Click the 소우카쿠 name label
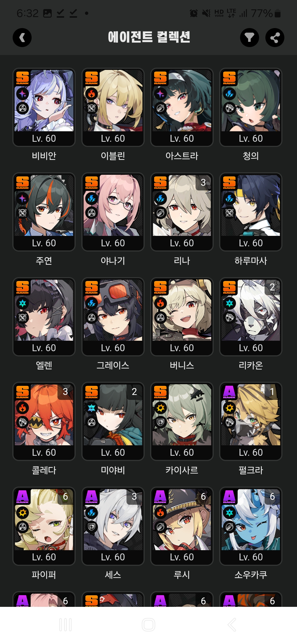This screenshot has width=297, height=644. click(x=251, y=575)
